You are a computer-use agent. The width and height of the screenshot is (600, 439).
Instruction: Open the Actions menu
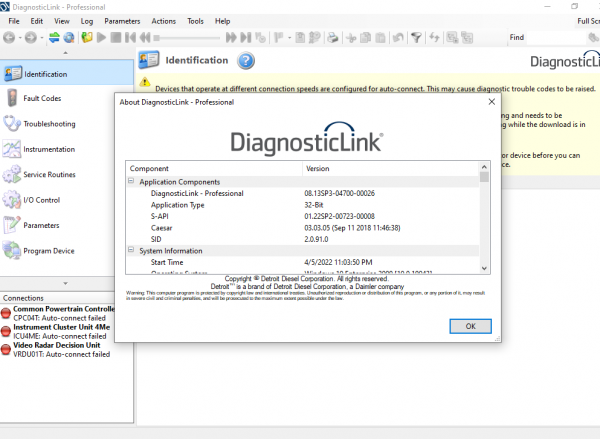pyautogui.click(x=163, y=21)
